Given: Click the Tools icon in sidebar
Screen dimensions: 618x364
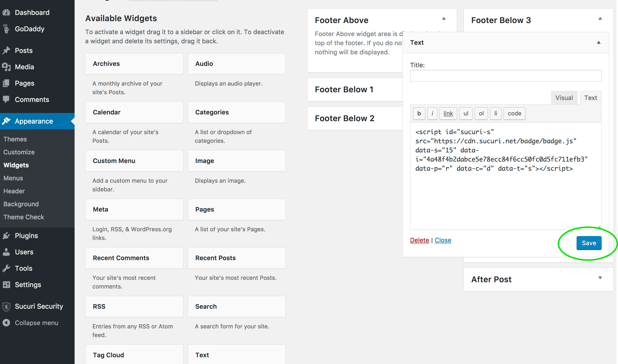Looking at the screenshot, I should [x=6, y=268].
